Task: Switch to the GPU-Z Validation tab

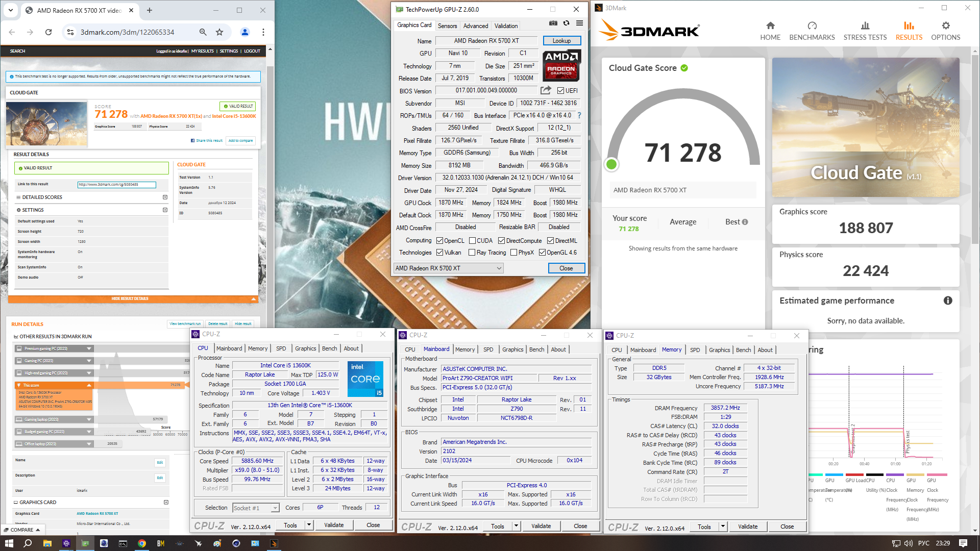Action: pos(506,26)
